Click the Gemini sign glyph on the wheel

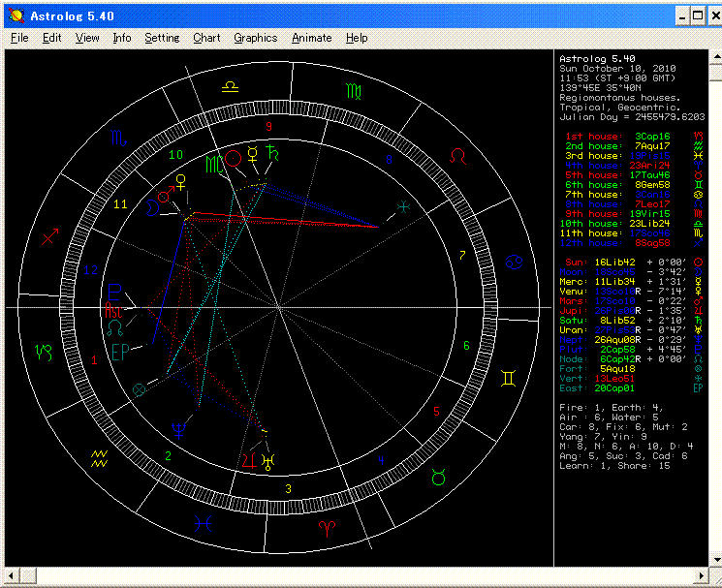pos(508,377)
